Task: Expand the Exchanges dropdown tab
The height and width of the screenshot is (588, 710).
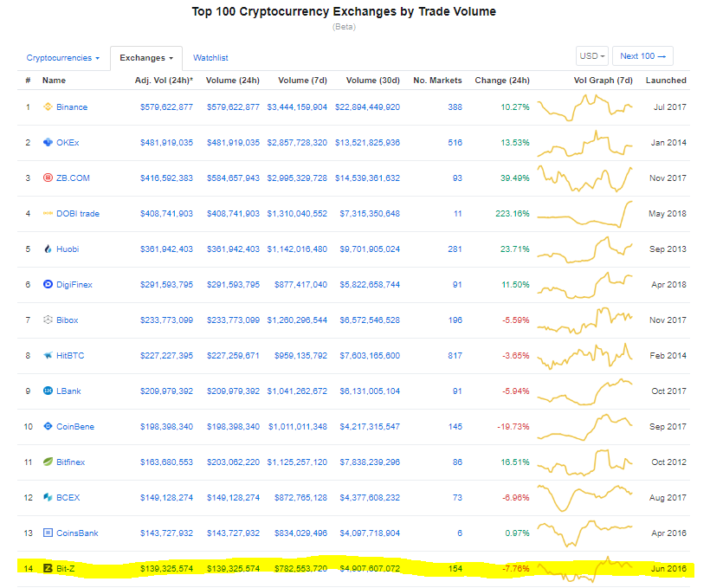Action: pyautogui.click(x=146, y=58)
